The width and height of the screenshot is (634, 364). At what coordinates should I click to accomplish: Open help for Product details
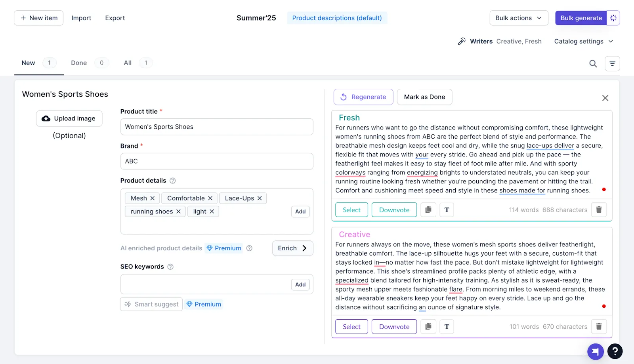coord(173,181)
